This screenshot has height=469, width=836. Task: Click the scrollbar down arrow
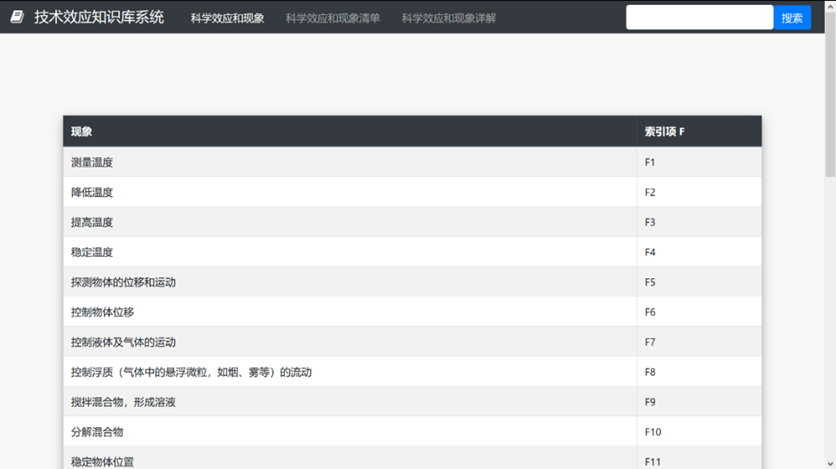pos(830,464)
